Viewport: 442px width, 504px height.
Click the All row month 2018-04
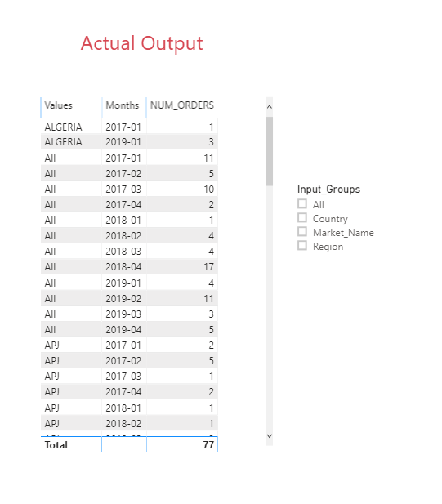click(123, 267)
